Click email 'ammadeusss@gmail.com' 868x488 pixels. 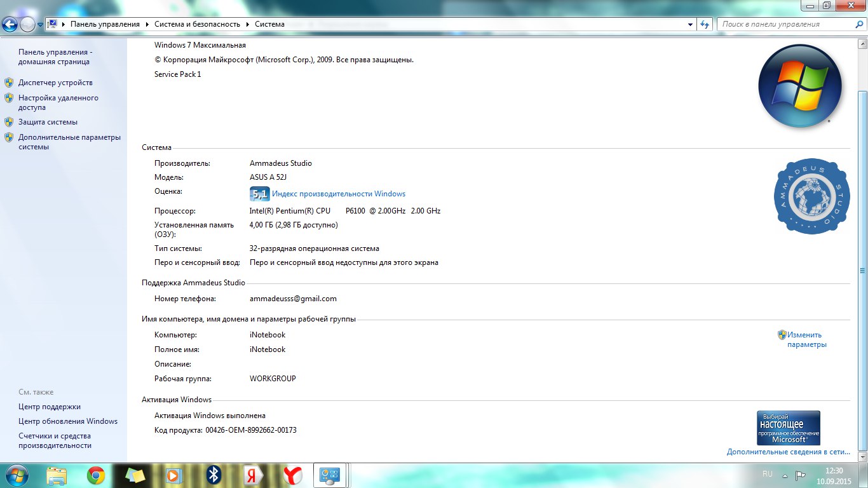[x=294, y=299]
